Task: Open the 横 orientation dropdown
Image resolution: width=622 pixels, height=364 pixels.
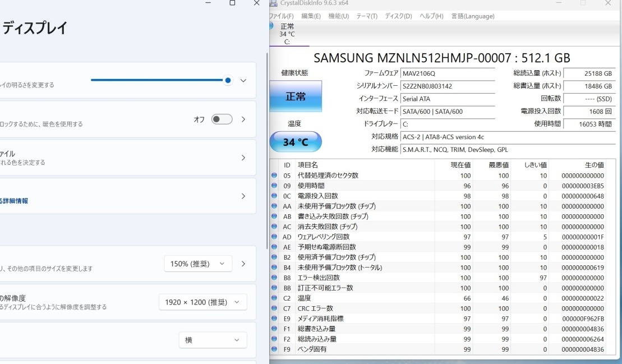Action: [213, 340]
